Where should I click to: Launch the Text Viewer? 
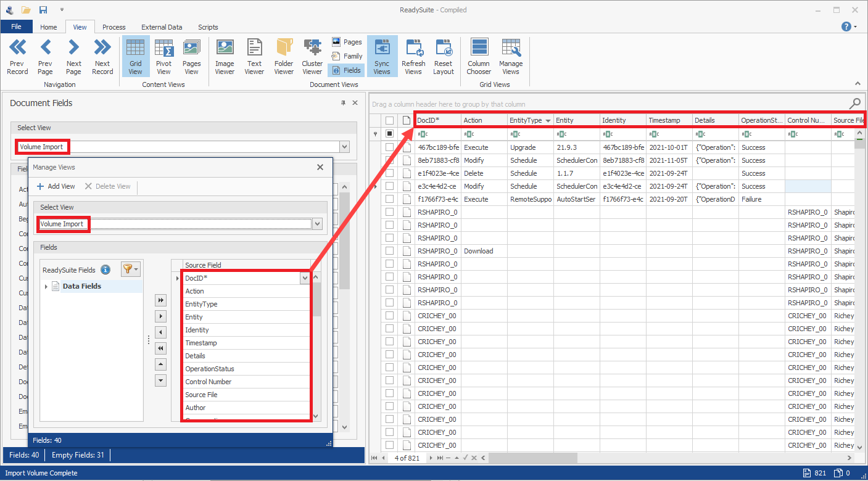(254, 57)
